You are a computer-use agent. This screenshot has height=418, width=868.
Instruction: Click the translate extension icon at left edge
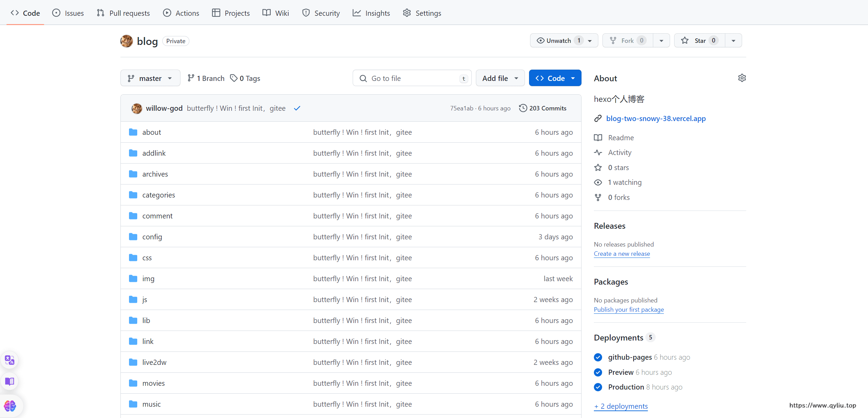10,360
